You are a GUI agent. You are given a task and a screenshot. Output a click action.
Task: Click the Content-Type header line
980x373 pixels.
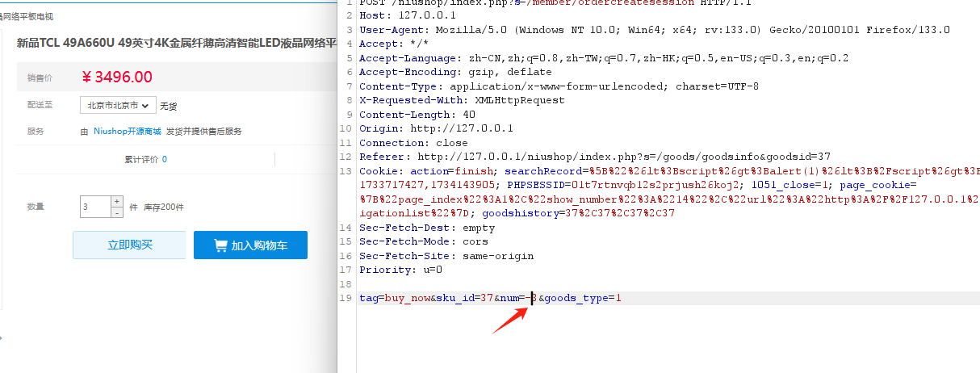559,86
